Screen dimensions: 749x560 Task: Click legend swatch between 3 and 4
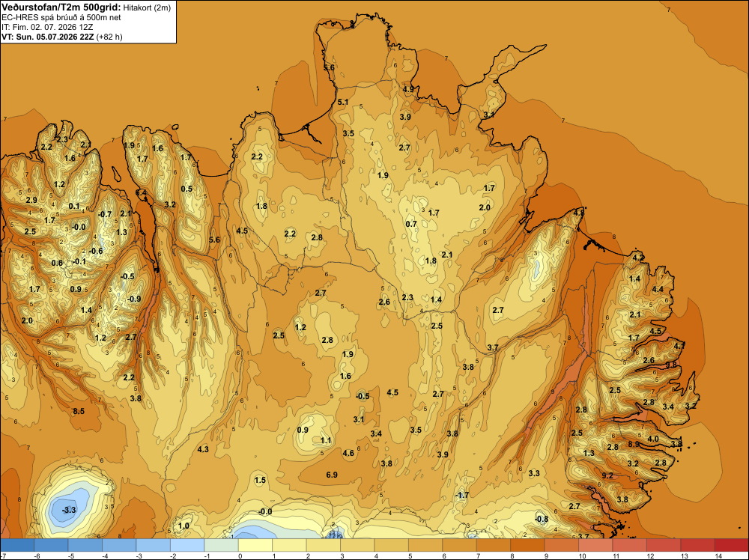point(357,545)
